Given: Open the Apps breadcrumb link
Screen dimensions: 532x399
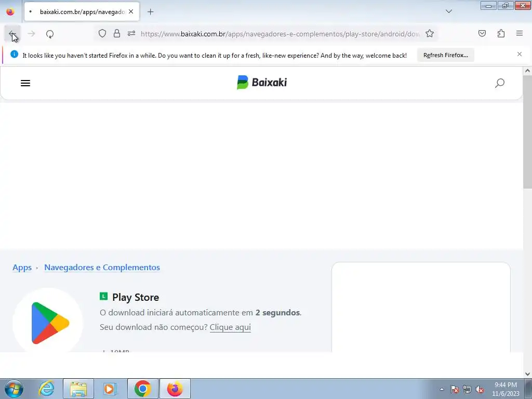Looking at the screenshot, I should (22, 268).
